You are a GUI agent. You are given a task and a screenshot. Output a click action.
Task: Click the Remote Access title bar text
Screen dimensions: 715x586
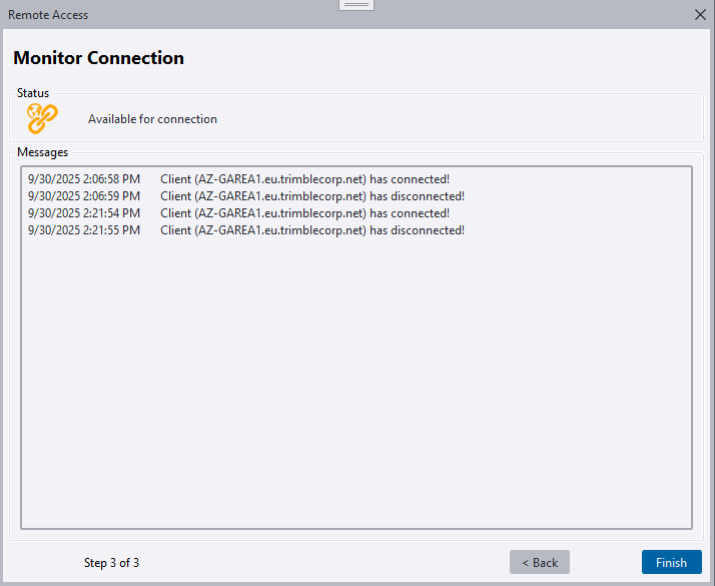click(48, 15)
